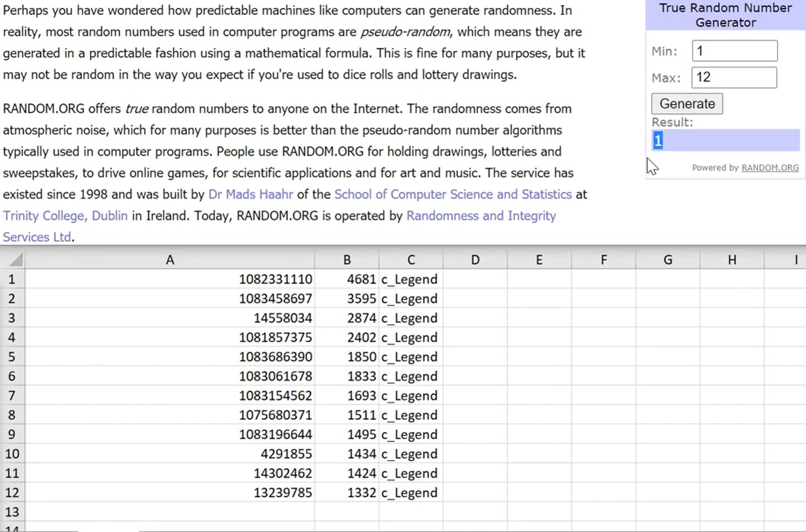
Task: Open the Powered by RANDOM.ORG link
Action: pyautogui.click(x=770, y=168)
